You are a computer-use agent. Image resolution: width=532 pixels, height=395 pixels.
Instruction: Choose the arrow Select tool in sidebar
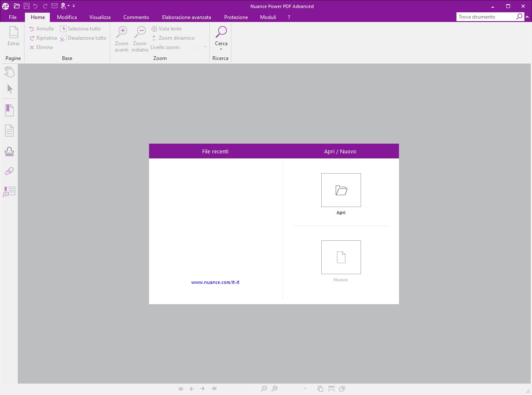tap(10, 89)
